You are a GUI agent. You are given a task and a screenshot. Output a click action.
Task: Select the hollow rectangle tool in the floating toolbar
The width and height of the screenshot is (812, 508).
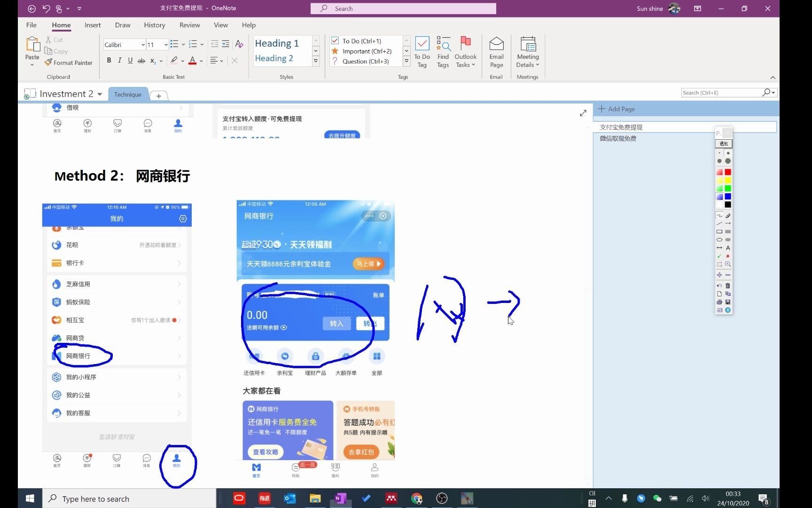click(x=719, y=231)
